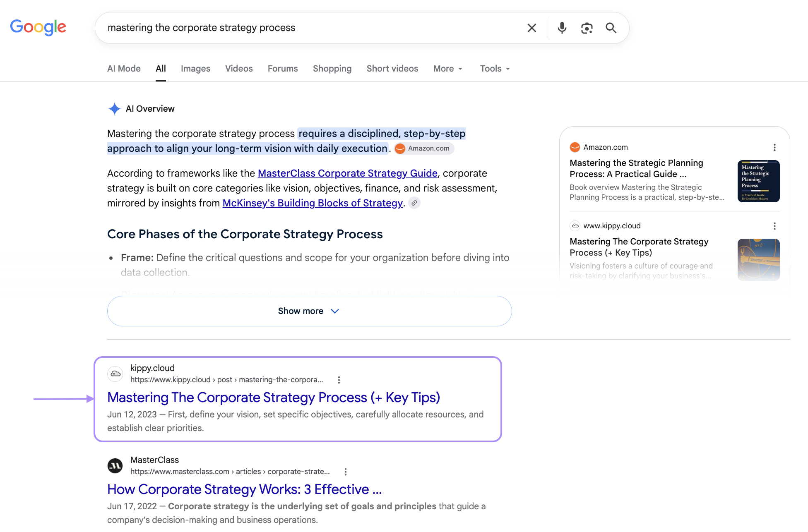Open MasterClass Corporate Strategy Guide link
The image size is (808, 532).
point(348,173)
